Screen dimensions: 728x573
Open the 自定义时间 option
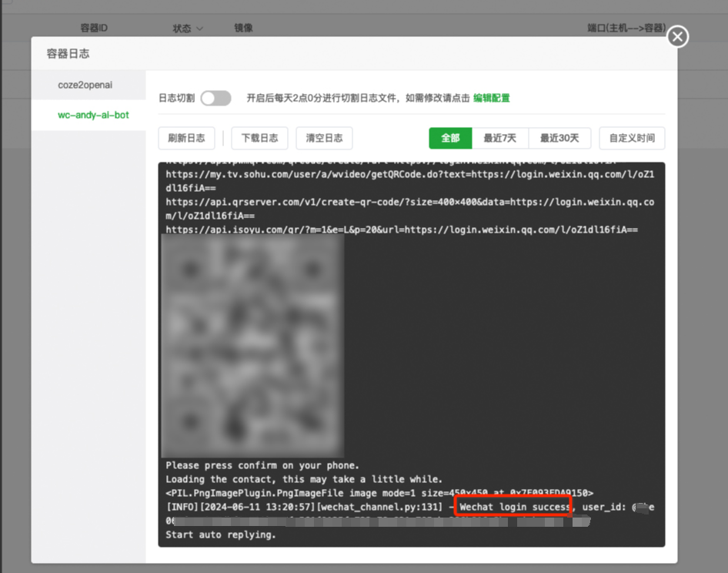(x=632, y=138)
